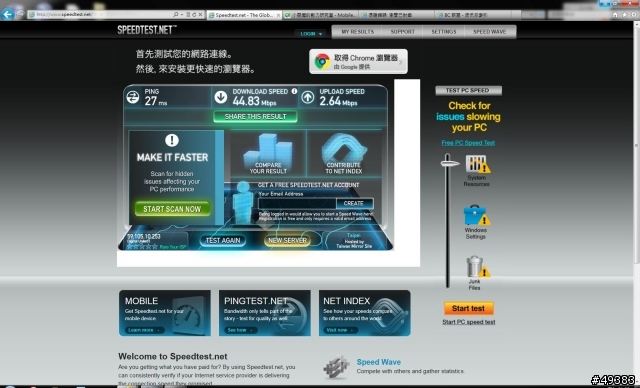Click the exclamation icon above Make It Faster

[172, 140]
